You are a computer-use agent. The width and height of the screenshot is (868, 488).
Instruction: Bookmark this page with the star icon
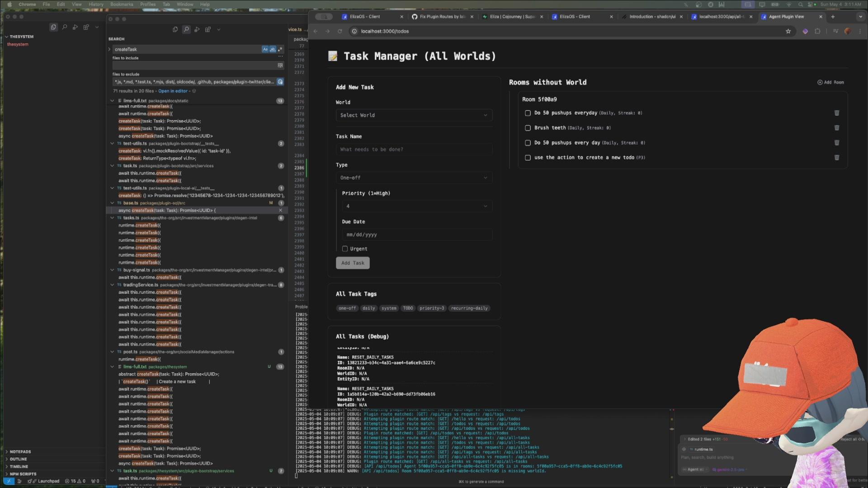tap(788, 31)
